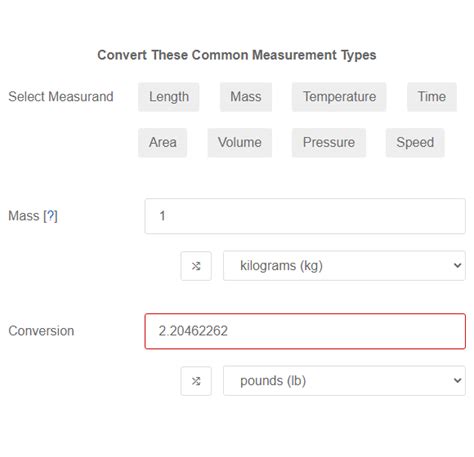Pick the Area measurand

point(163,143)
